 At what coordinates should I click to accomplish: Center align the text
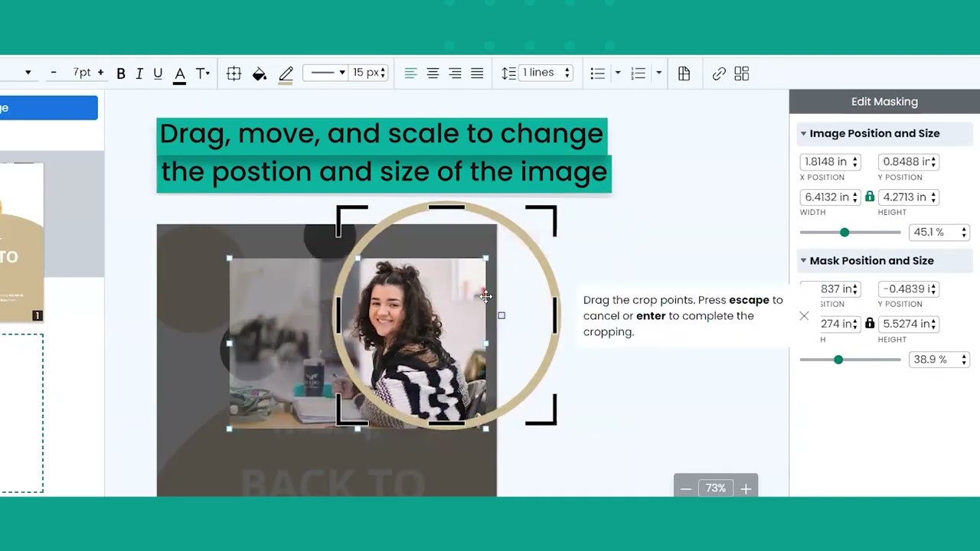(x=433, y=73)
